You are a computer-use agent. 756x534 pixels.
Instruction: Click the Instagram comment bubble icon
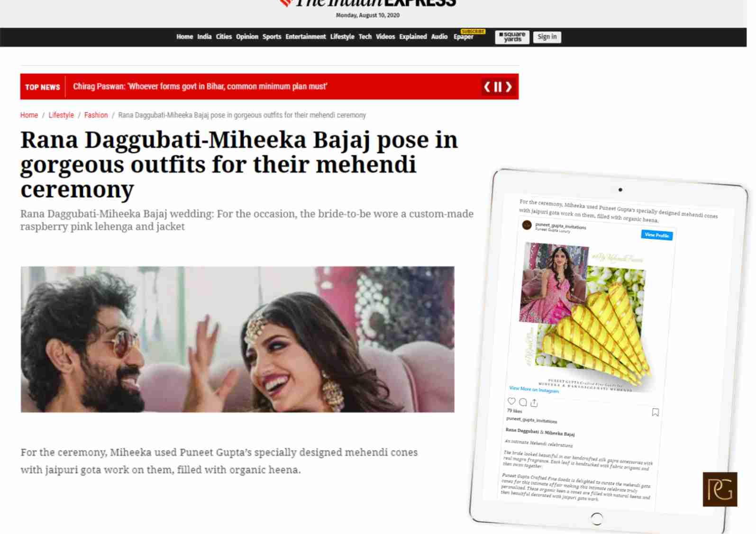(x=523, y=402)
